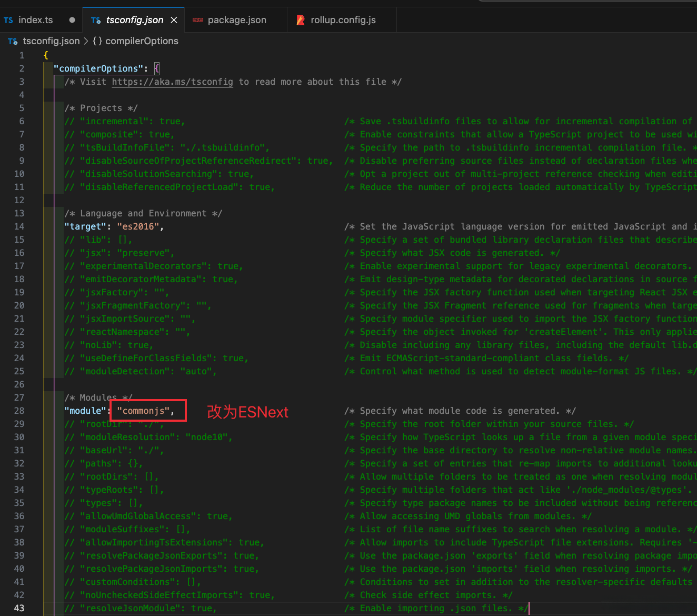Viewport: 697px width, 616px height.
Task: Switch to the package.json tab
Action: [237, 20]
